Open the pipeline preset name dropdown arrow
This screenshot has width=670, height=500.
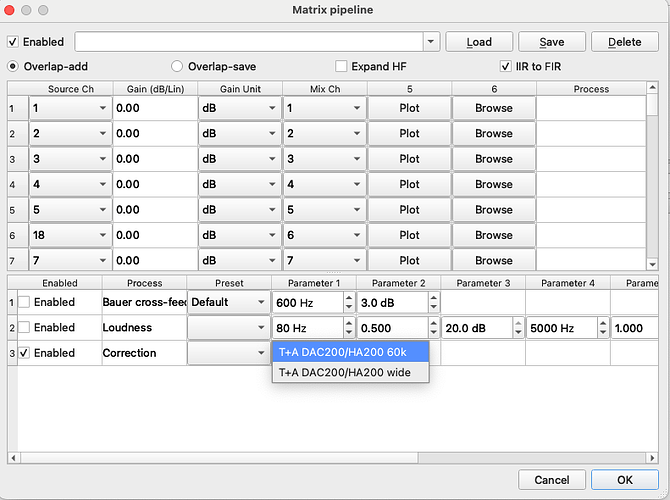coord(431,42)
